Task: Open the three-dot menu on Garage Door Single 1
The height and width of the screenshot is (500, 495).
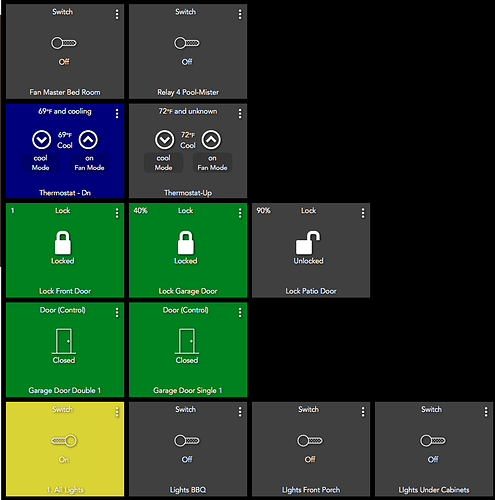Action: pyautogui.click(x=240, y=312)
